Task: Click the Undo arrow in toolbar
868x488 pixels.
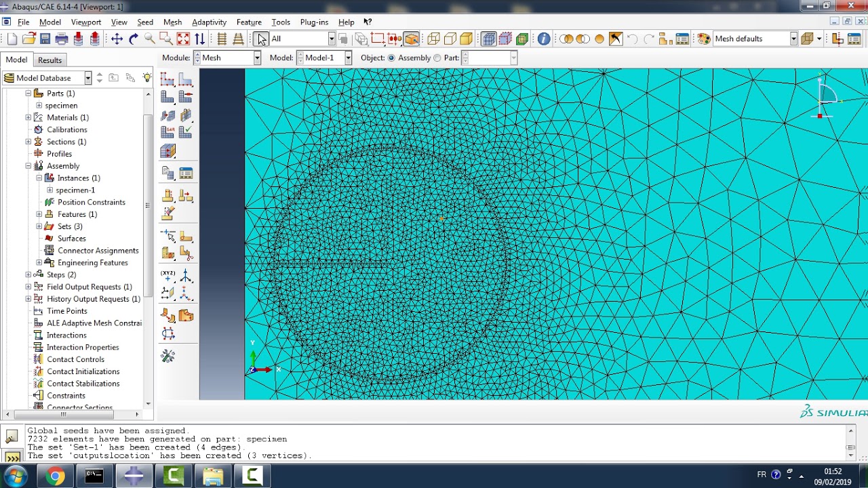Action: 632,39
